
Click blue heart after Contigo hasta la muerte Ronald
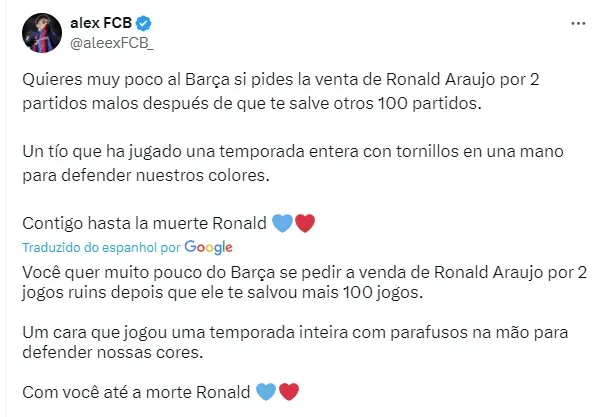(282, 223)
